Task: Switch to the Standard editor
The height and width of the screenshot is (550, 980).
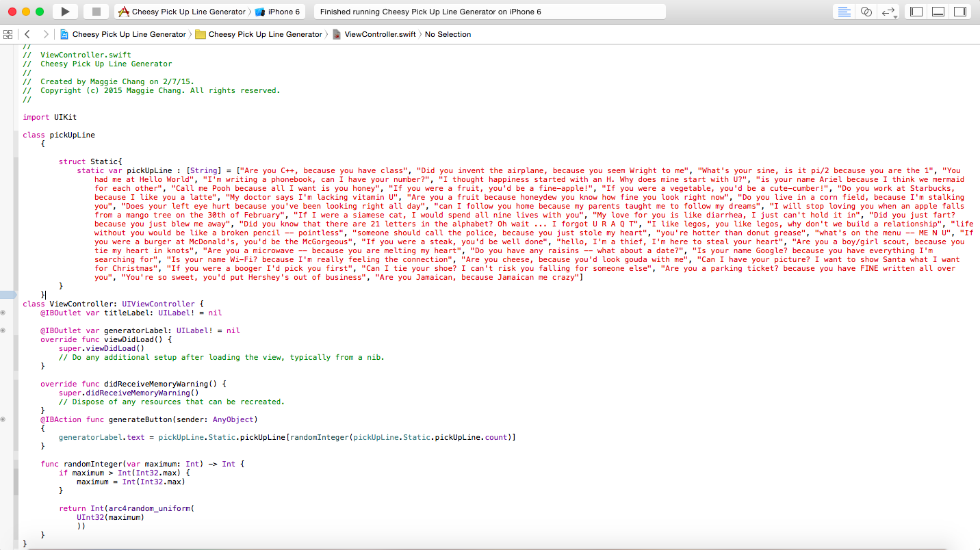Action: pyautogui.click(x=844, y=12)
